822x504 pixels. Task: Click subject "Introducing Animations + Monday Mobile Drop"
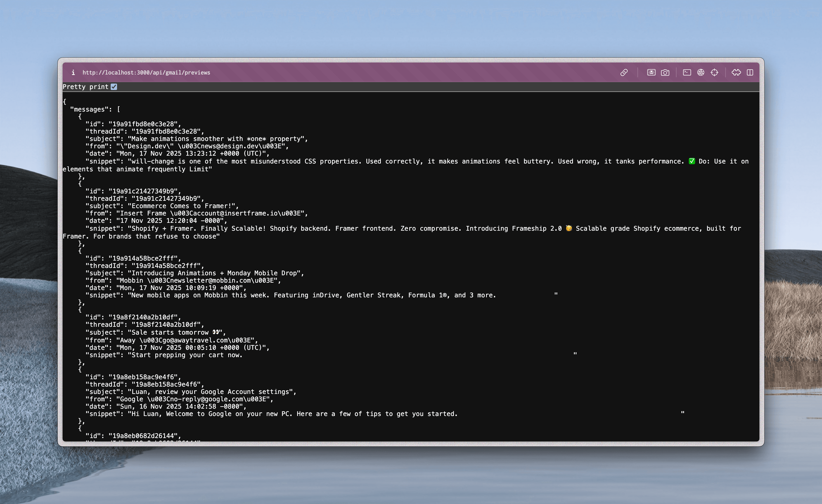(x=195, y=273)
